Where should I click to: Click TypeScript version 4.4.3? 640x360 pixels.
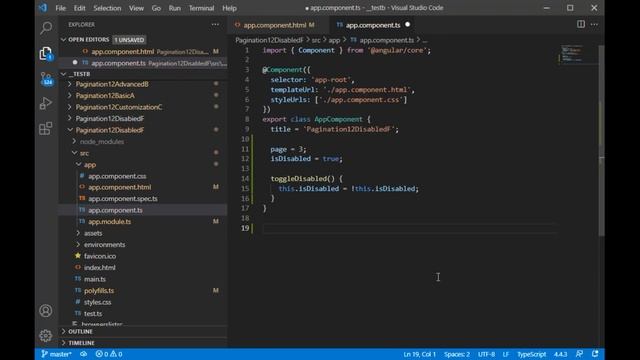click(560, 354)
